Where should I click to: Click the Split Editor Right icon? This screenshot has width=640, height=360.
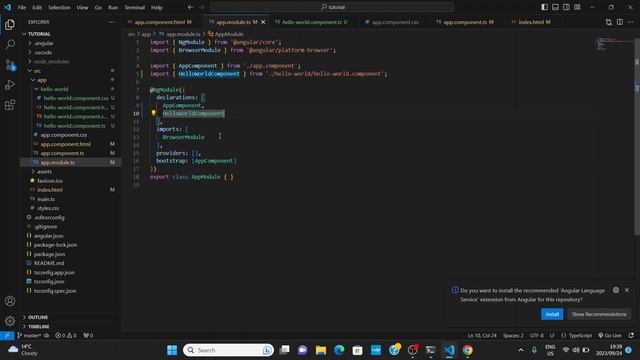(x=620, y=22)
